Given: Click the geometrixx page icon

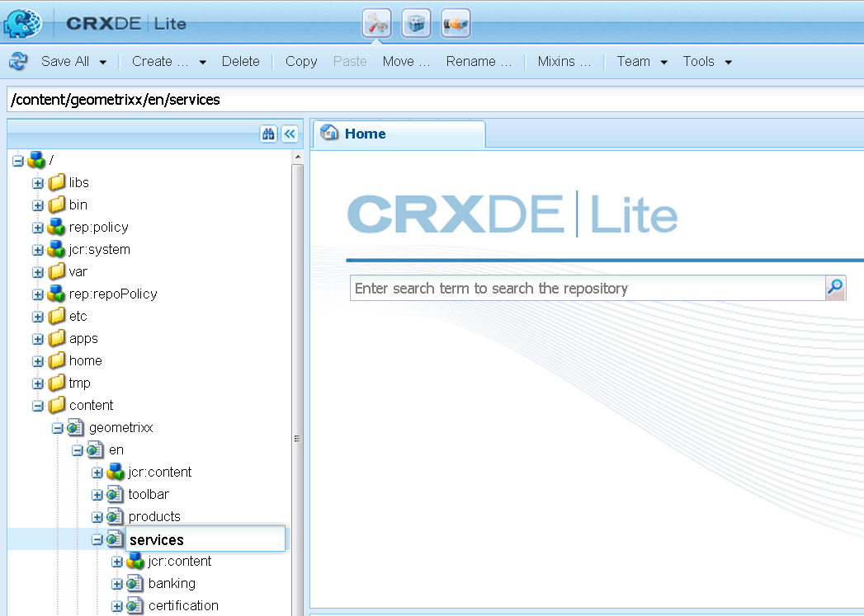Looking at the screenshot, I should pyautogui.click(x=75, y=427).
